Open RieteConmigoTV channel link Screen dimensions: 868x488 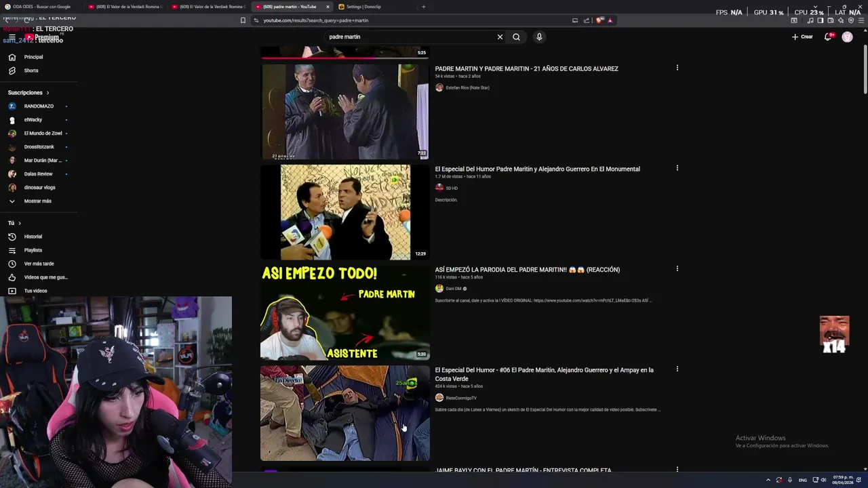tap(461, 398)
